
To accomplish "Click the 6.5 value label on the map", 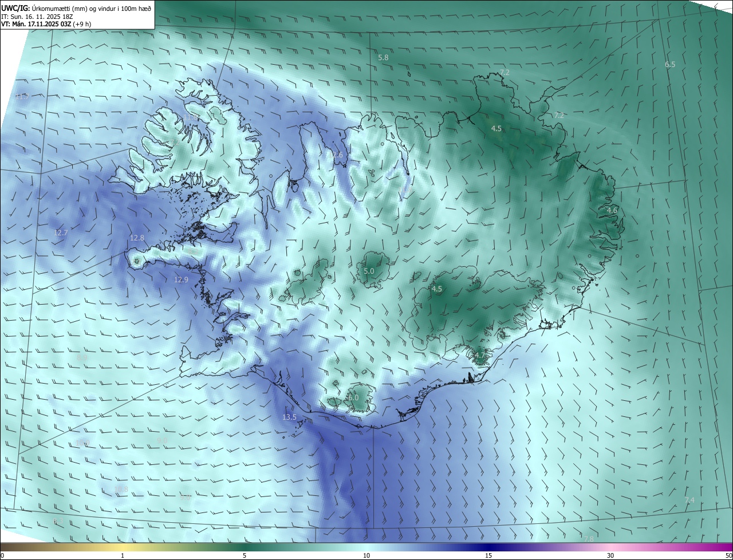I will click(x=670, y=65).
